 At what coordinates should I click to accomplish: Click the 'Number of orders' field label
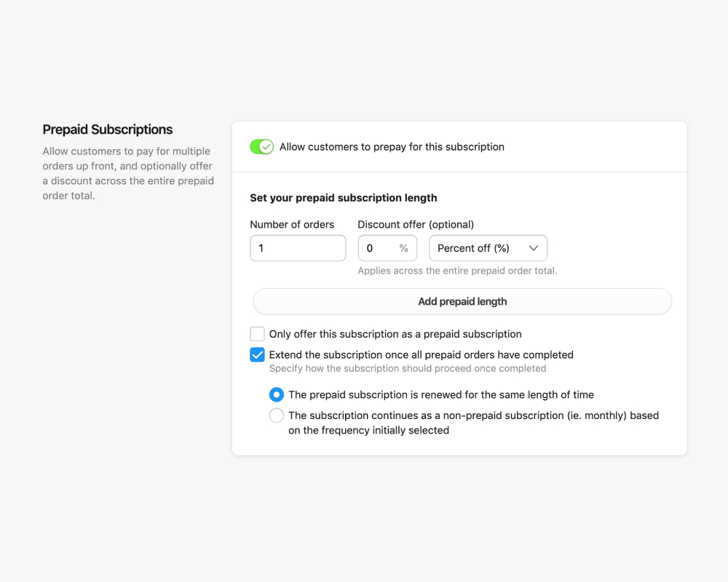tap(292, 225)
